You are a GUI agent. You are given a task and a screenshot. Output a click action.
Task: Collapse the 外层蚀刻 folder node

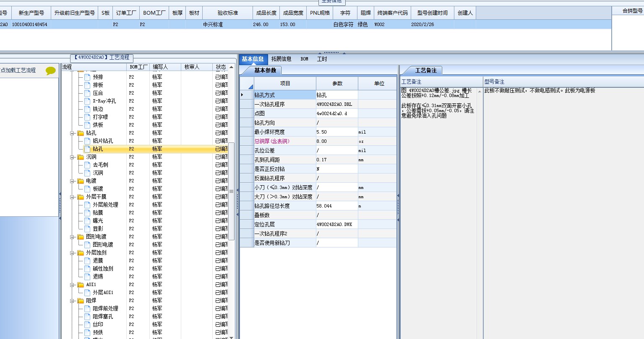(x=72, y=253)
